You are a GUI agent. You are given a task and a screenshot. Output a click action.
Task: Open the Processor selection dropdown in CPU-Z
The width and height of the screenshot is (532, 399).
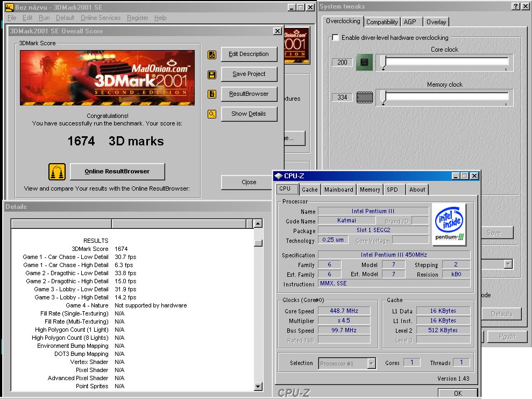click(372, 363)
